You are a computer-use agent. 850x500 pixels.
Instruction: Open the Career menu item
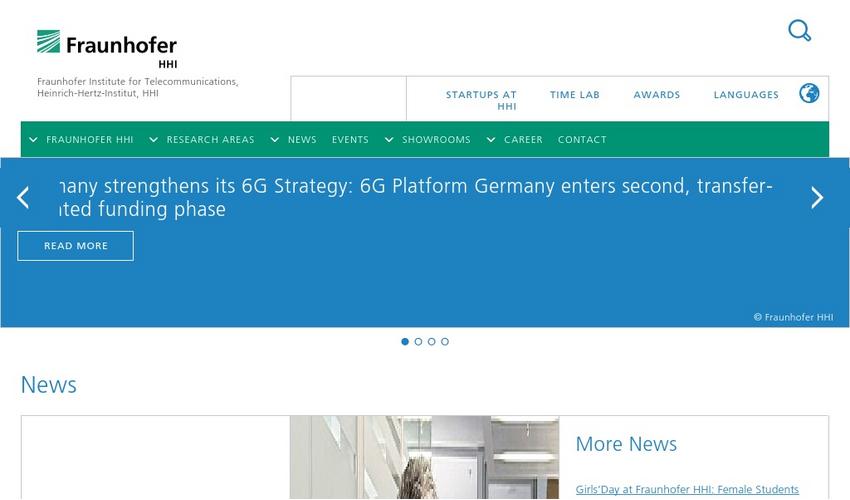[523, 139]
